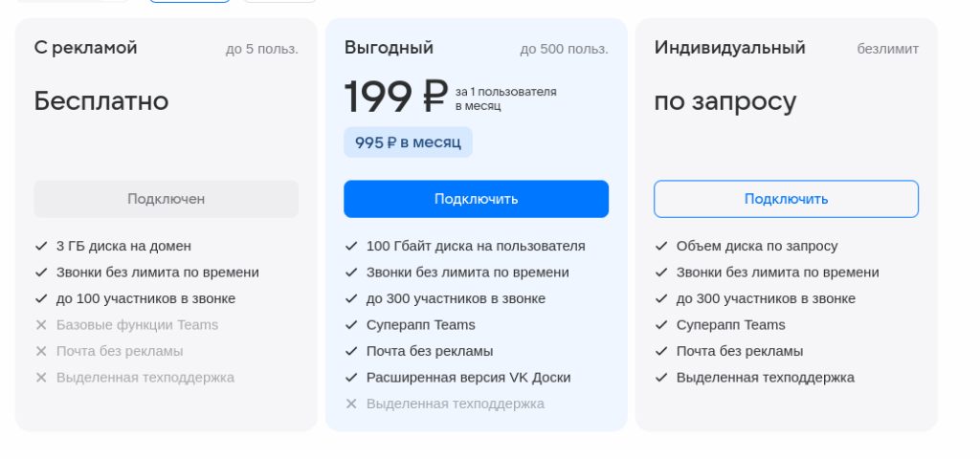Click cross icon beside Выделенная техподдержка in Выгодный plan
This screenshot has height=459, width=980.
click(x=351, y=404)
